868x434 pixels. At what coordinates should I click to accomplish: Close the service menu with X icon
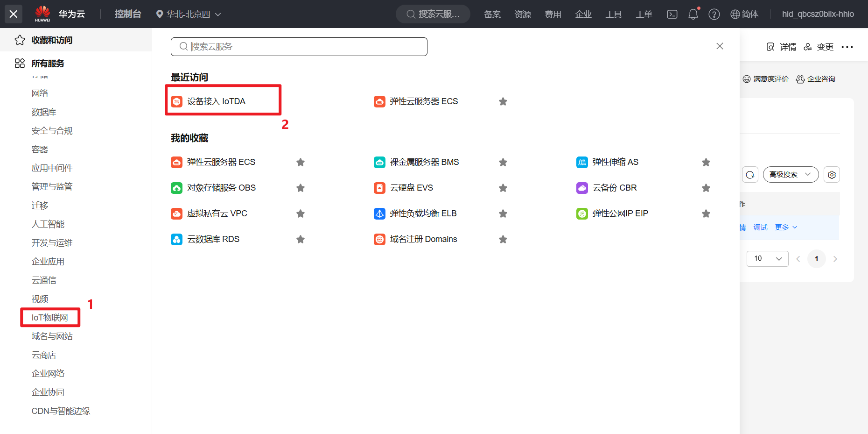click(x=14, y=14)
